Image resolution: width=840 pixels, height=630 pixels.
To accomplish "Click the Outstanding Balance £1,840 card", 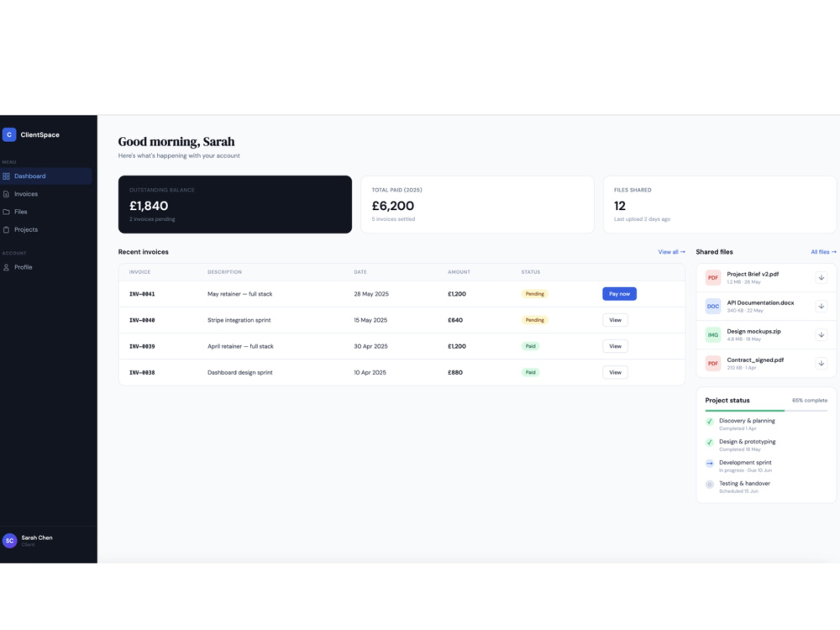I will pyautogui.click(x=235, y=204).
